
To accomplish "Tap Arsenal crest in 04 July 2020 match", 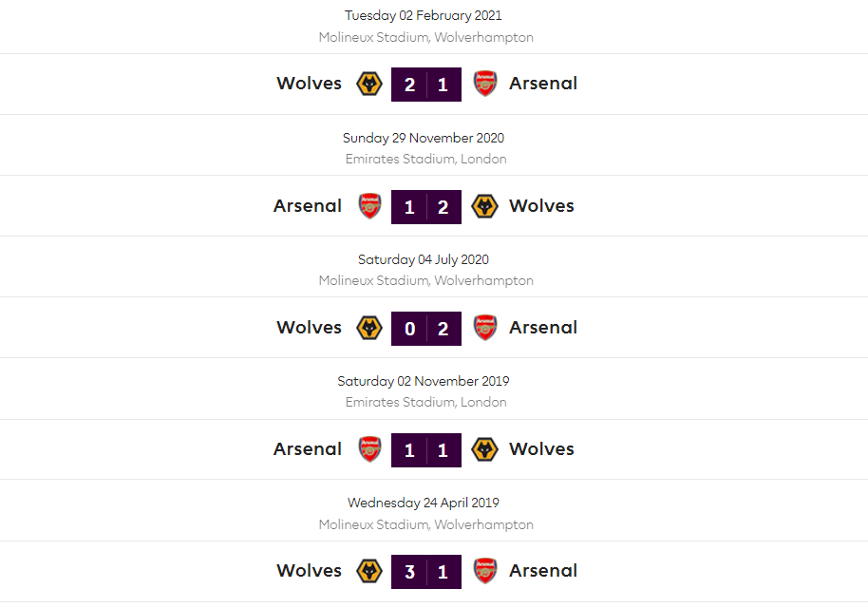I will 485,328.
